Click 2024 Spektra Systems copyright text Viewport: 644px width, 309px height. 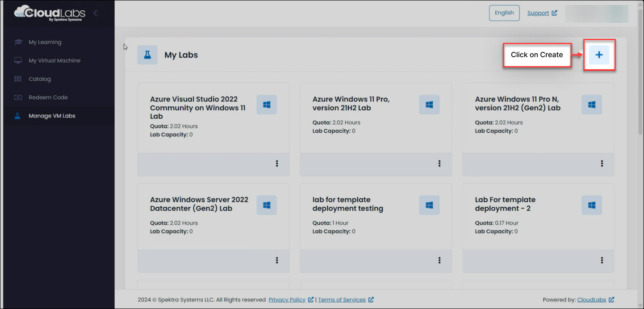pos(201,300)
